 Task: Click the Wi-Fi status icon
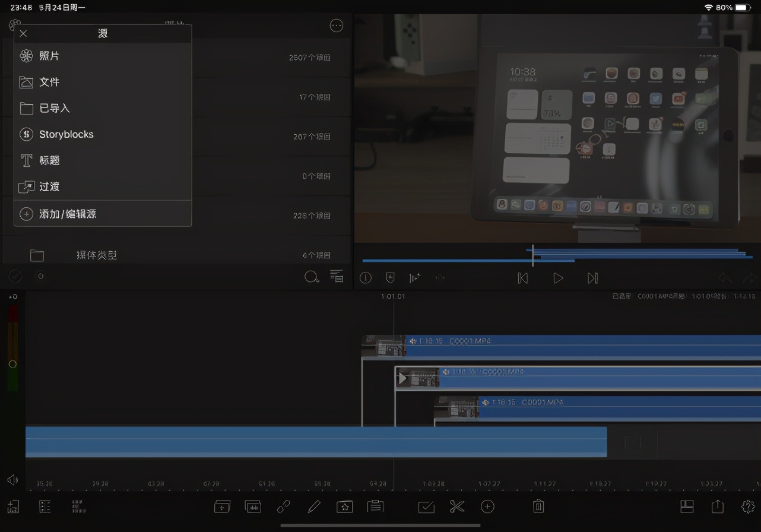click(x=708, y=7)
